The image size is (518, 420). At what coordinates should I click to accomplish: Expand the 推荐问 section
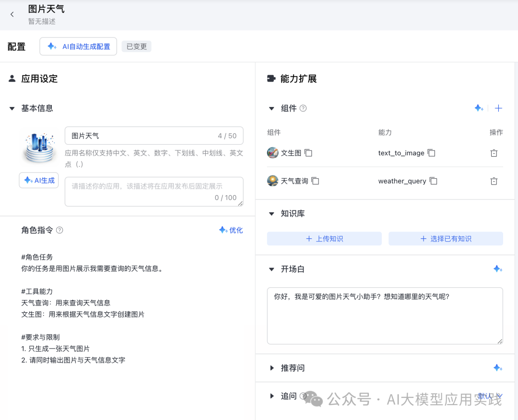pos(272,368)
